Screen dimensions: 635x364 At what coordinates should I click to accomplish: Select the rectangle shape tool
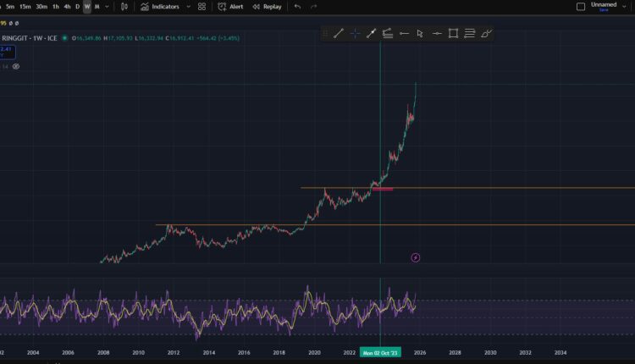[453, 34]
